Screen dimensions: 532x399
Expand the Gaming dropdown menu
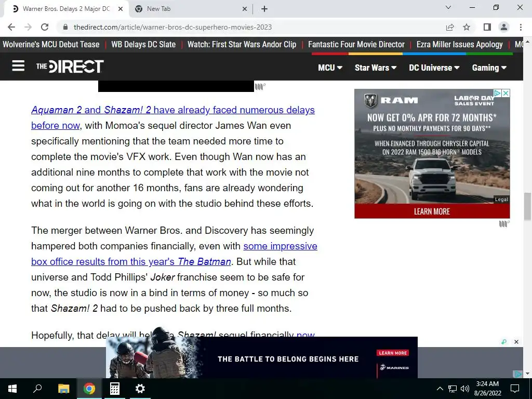click(x=489, y=68)
